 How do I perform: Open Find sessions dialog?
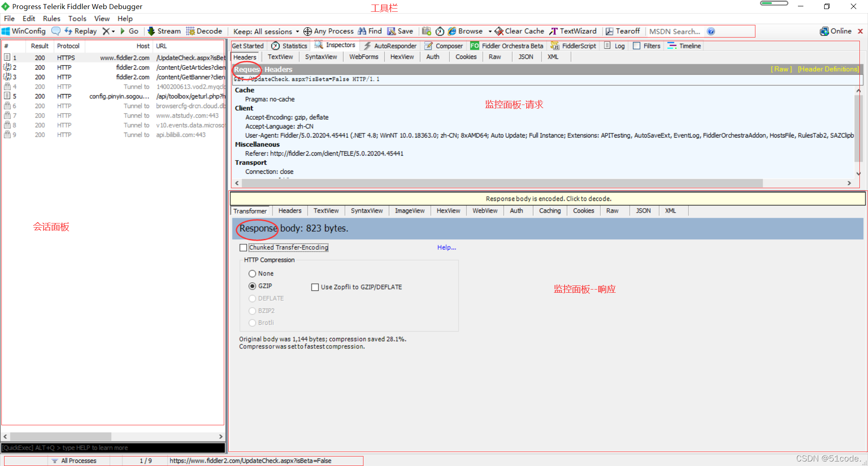point(370,31)
